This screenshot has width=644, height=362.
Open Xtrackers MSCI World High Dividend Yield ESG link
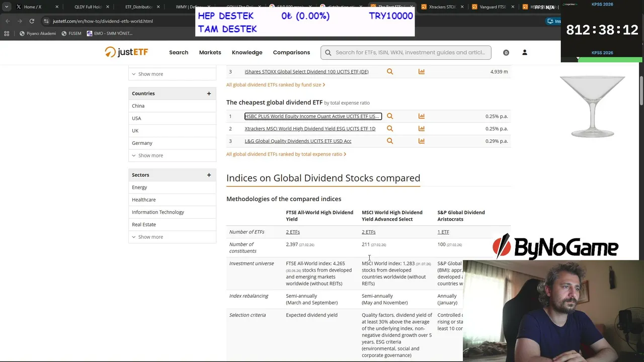point(310,129)
